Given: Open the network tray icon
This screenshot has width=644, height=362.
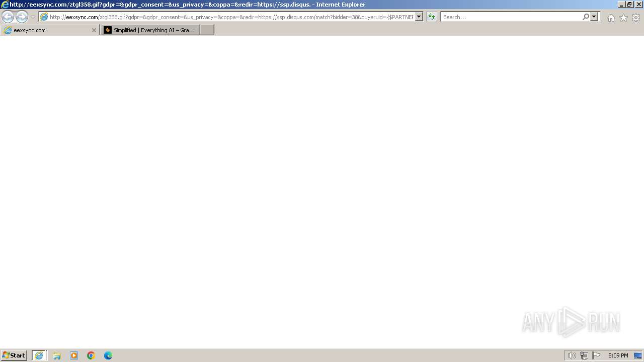Looking at the screenshot, I should pyautogui.click(x=584, y=355).
